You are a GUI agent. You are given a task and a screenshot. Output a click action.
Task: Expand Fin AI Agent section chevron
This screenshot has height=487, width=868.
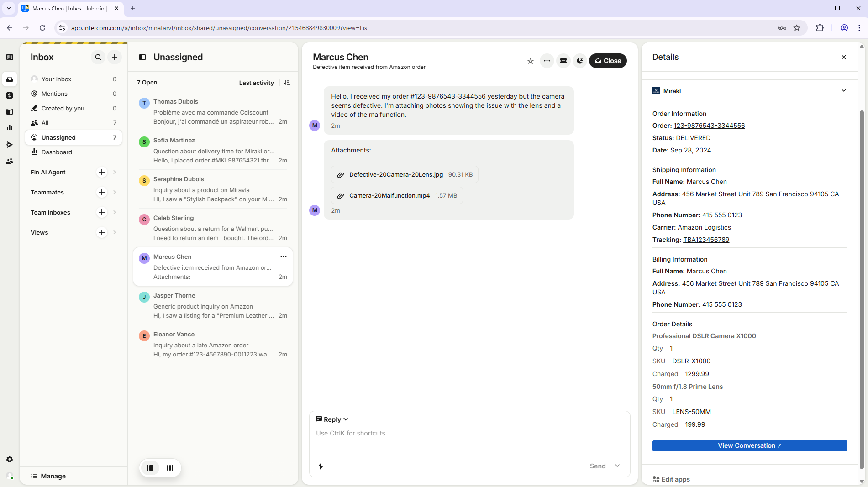pos(115,172)
